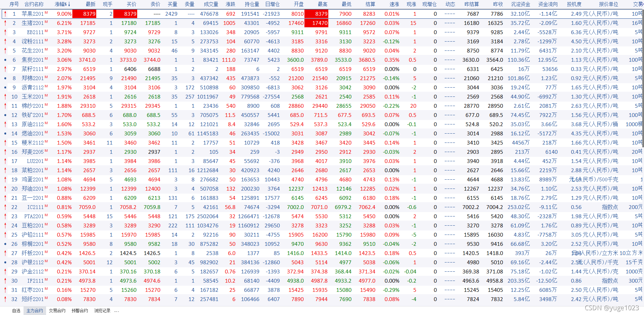Click the blue dot marker beside 燃油2201

(x=5, y=134)
